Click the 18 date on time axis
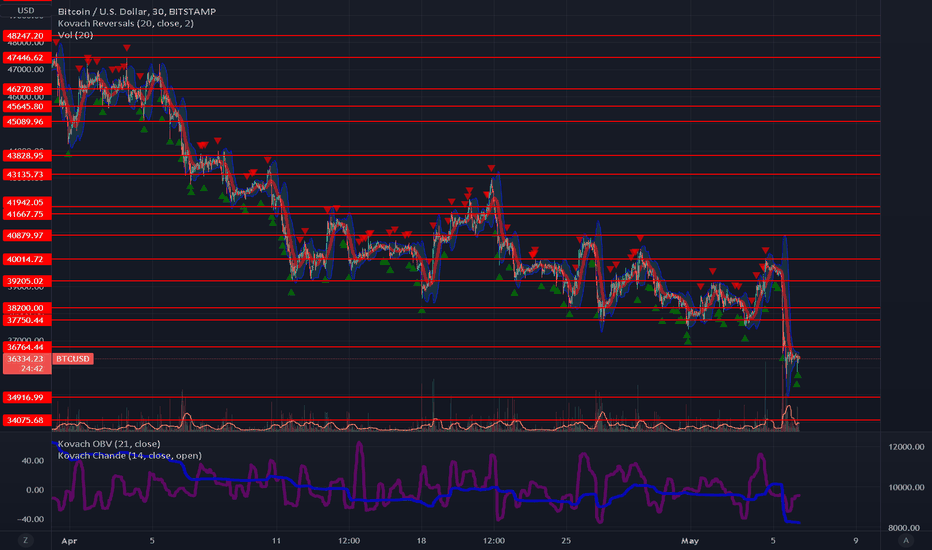The width and height of the screenshot is (932, 550). pos(421,541)
